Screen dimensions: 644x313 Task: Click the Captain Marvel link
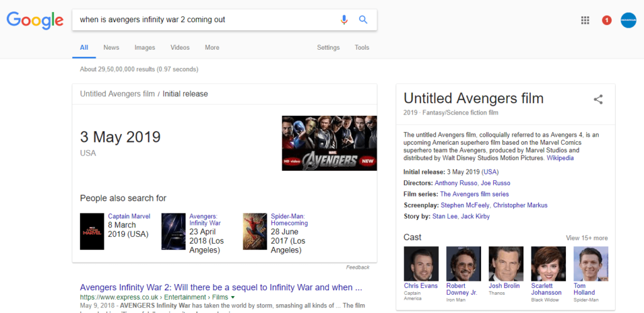129,217
